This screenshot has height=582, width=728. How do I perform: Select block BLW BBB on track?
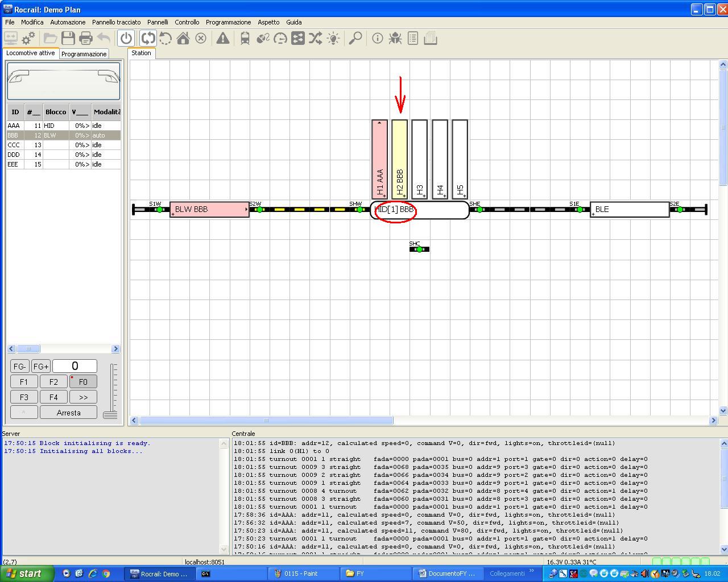[209, 210]
